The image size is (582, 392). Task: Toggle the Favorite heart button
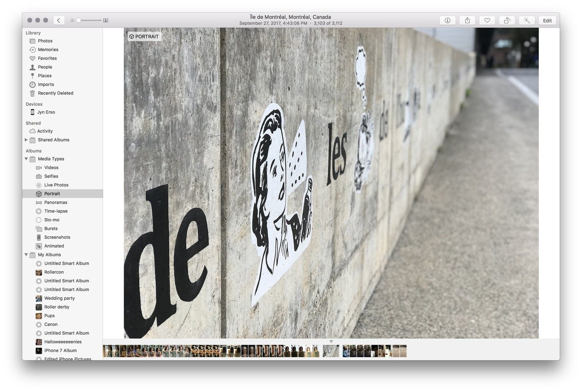487,21
